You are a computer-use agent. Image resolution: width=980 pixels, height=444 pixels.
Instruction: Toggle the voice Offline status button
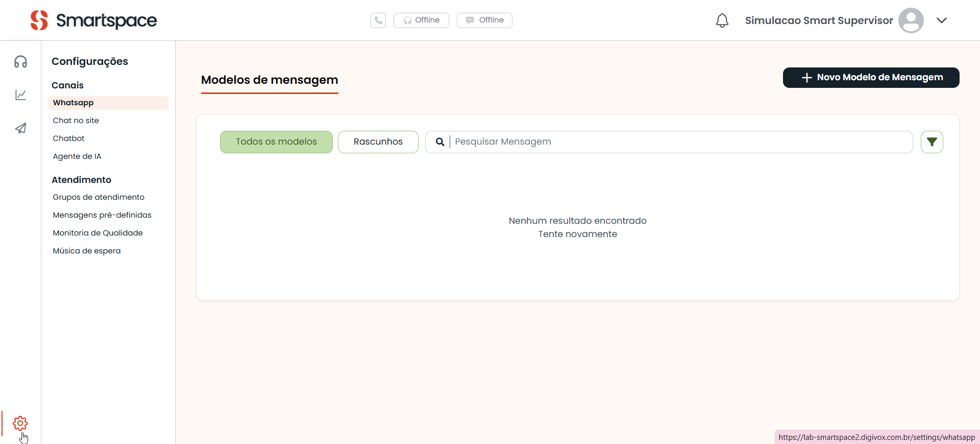pos(421,20)
